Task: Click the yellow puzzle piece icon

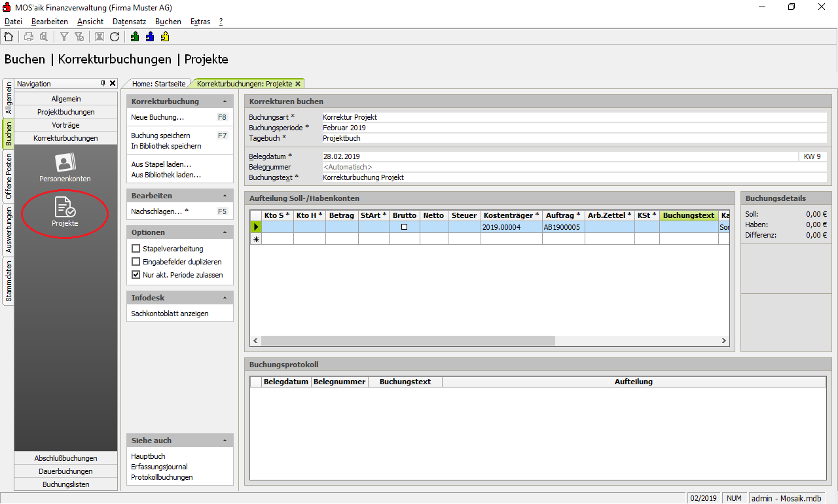Action: click(165, 37)
